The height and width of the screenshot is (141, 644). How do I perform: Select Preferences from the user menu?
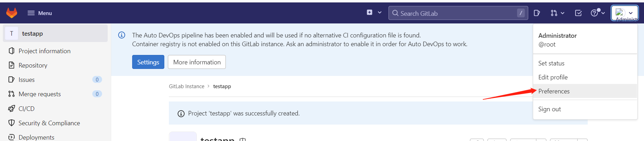pyautogui.click(x=554, y=91)
